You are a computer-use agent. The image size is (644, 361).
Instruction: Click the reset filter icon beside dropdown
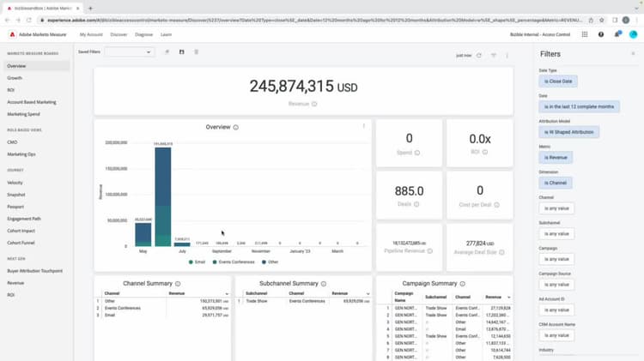click(x=167, y=52)
